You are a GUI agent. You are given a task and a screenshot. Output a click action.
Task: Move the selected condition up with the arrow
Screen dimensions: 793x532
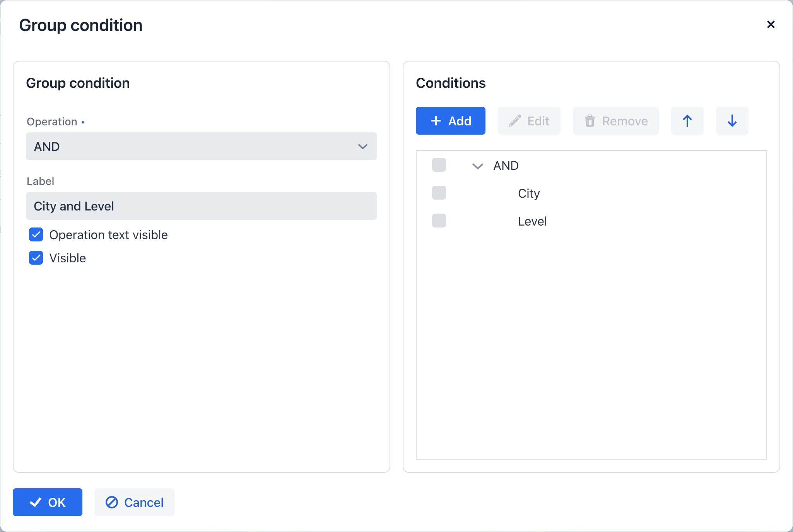pos(687,121)
